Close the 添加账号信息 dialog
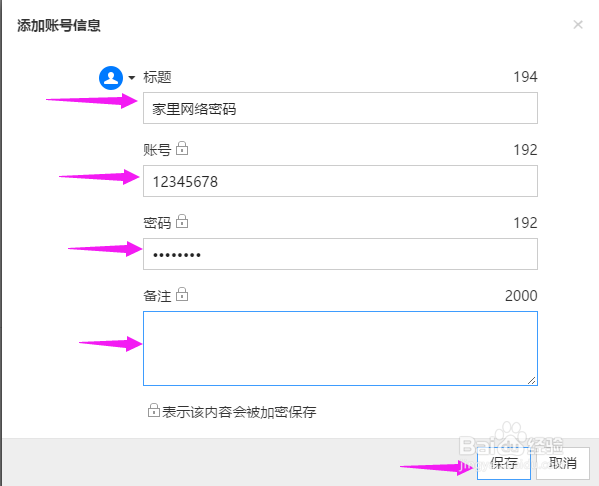 pyautogui.click(x=578, y=25)
